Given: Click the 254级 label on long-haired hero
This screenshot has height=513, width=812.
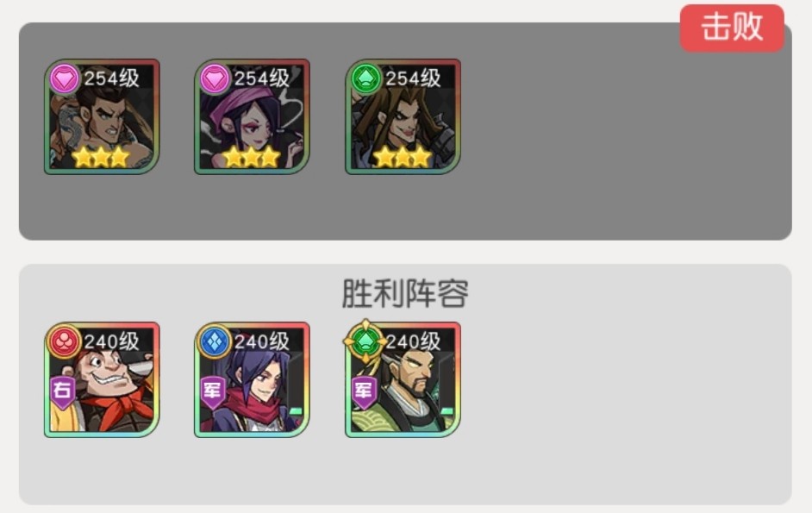Looking at the screenshot, I should [x=413, y=78].
